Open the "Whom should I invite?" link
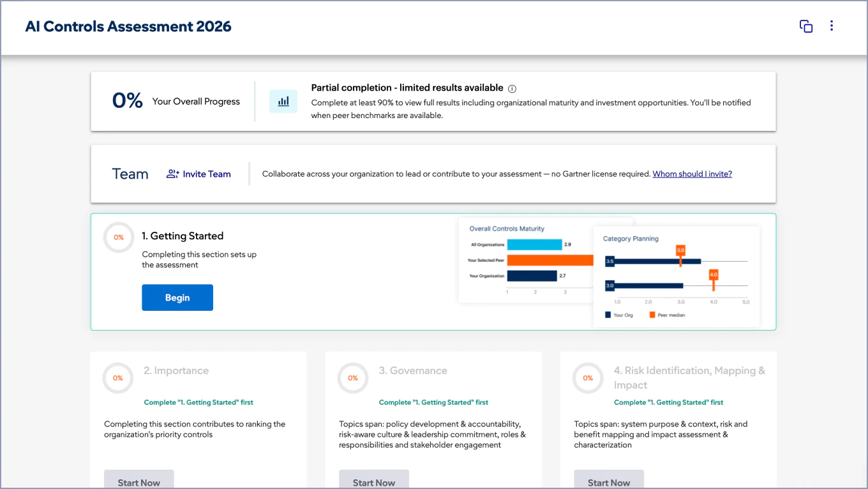This screenshot has height=489, width=868. [692, 174]
